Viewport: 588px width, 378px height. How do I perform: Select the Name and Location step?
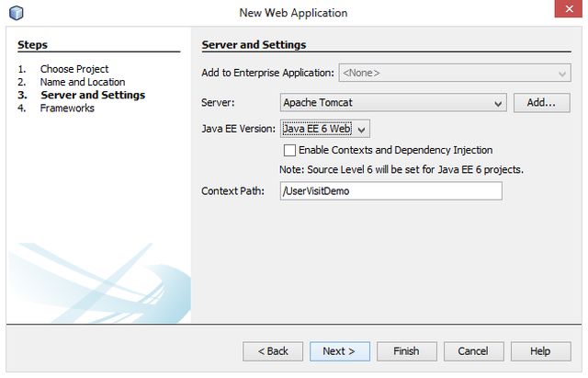83,82
